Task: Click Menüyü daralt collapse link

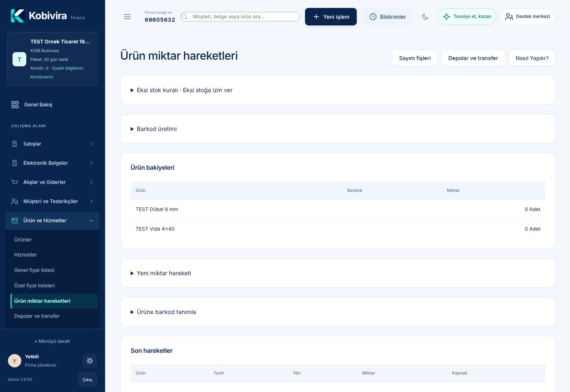Action: (x=52, y=341)
